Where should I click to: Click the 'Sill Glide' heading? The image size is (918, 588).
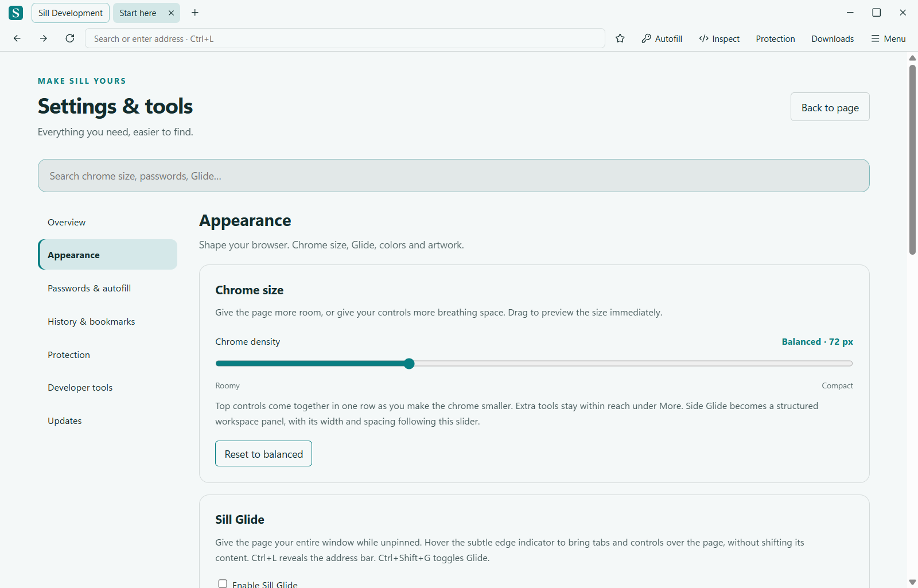tap(240, 520)
